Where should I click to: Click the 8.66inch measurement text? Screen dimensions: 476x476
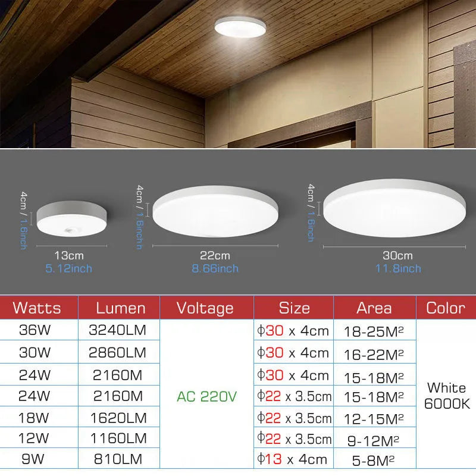217,268
